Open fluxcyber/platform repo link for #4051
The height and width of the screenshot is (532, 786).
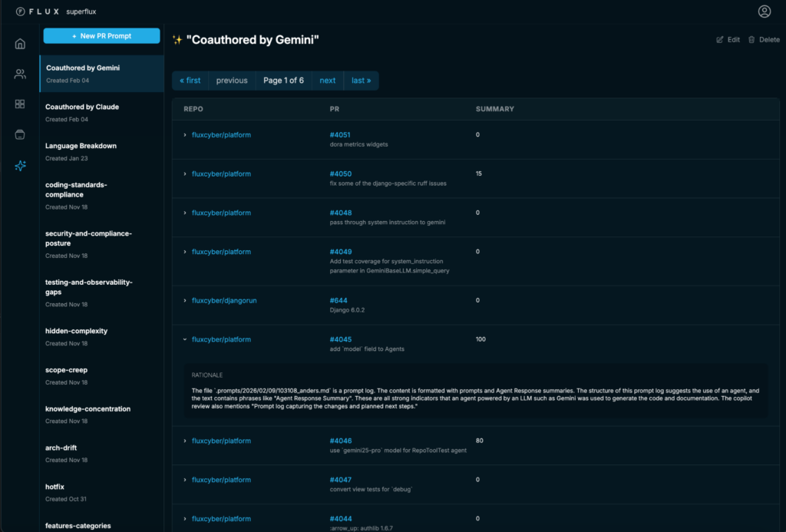[x=221, y=135]
